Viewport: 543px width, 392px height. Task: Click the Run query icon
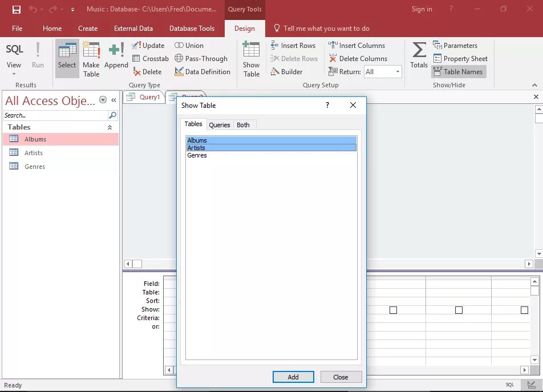pyautogui.click(x=38, y=55)
